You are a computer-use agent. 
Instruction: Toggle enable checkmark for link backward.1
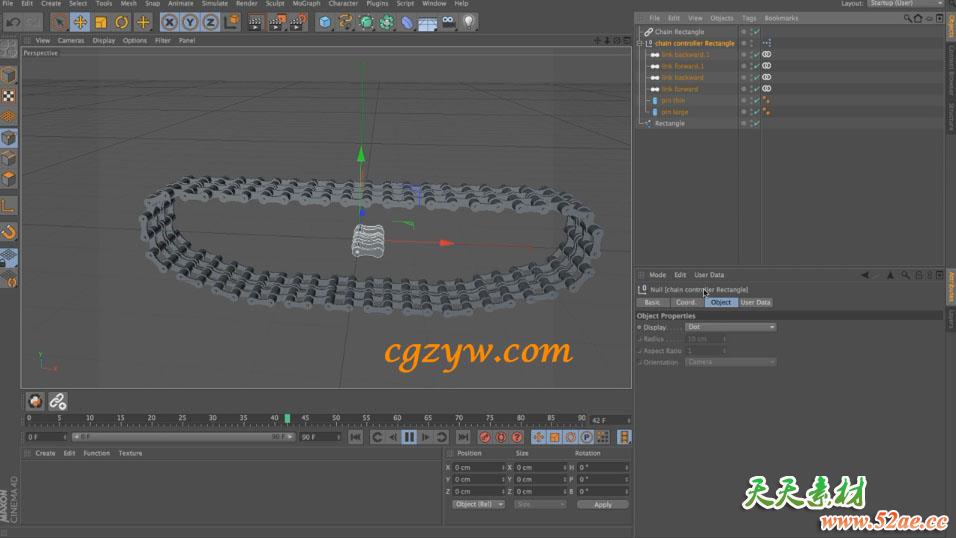756,55
